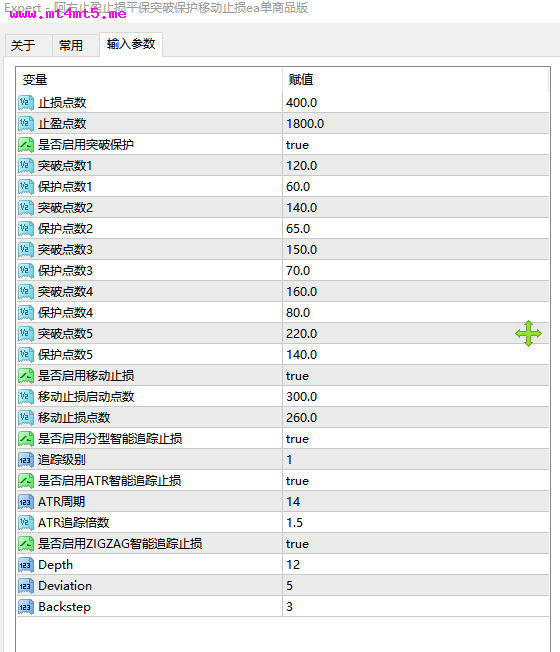Click the icon beside 止损点数 variable
560x652 pixels.
[x=25, y=103]
